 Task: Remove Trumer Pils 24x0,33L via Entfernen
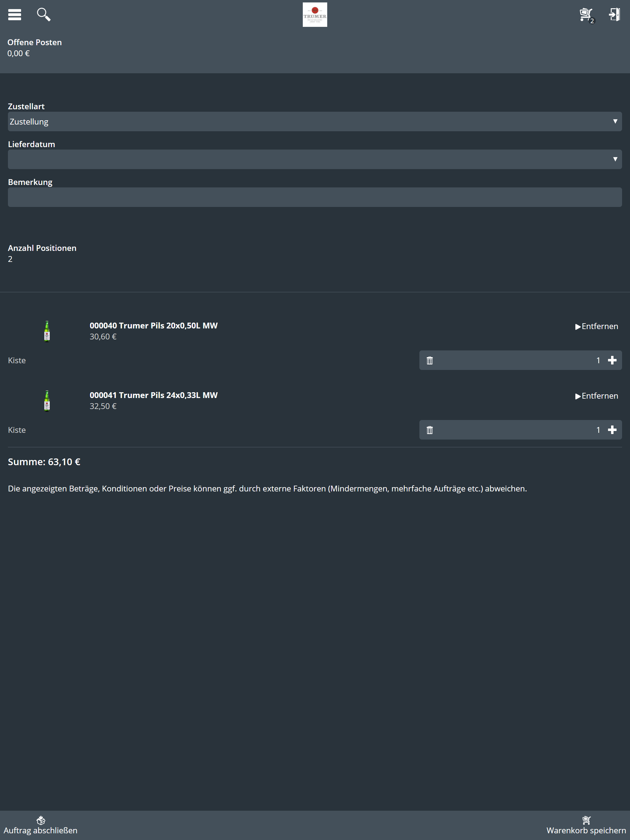coord(597,396)
